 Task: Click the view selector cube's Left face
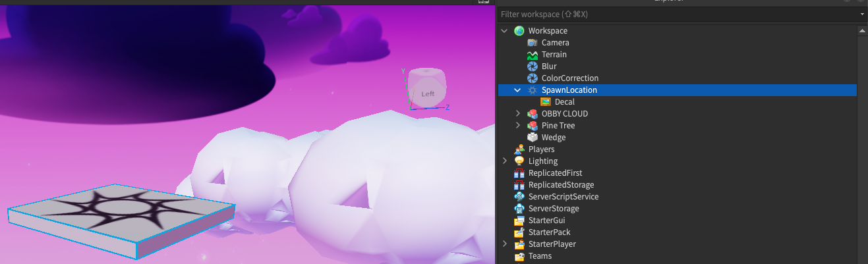428,93
